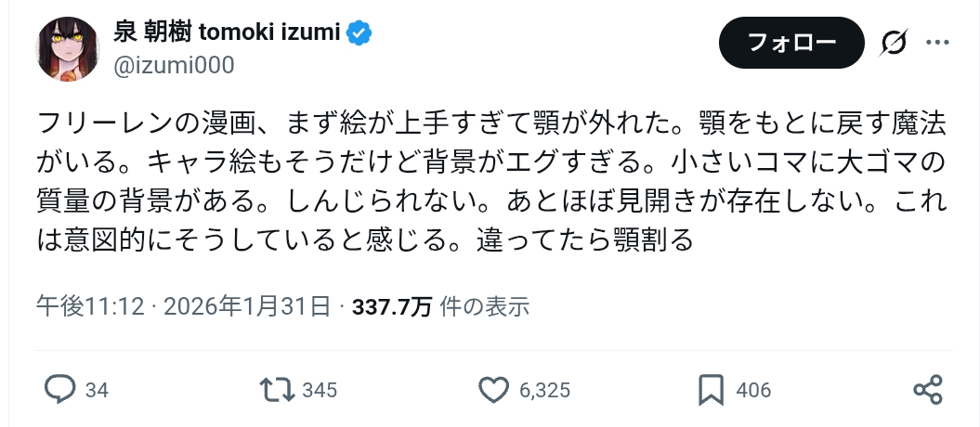This screenshot has height=427, width=980.
Task: Click the bookmark count 406
Action: click(x=753, y=391)
